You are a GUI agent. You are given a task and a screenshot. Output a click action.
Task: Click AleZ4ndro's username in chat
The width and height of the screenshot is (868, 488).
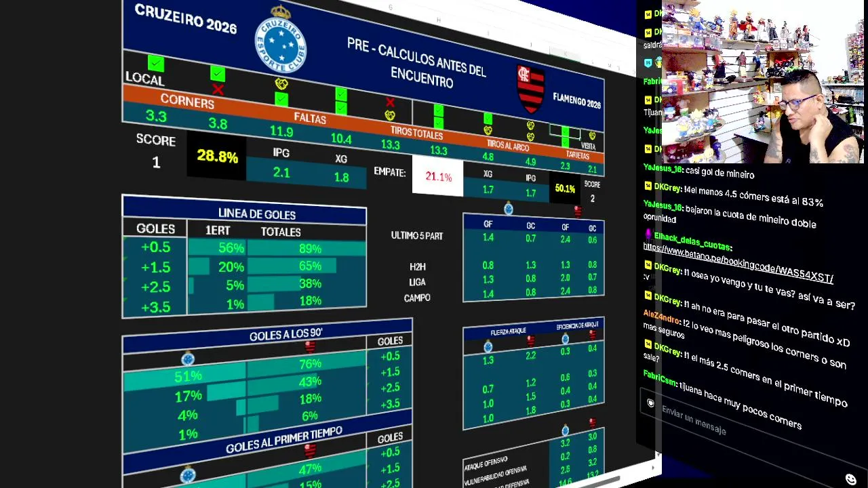click(661, 317)
